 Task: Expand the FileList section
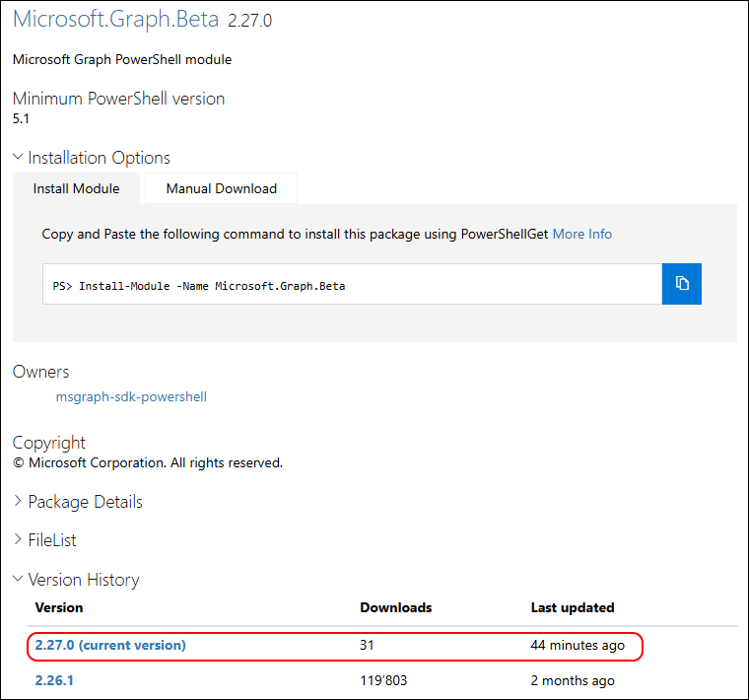[44, 540]
